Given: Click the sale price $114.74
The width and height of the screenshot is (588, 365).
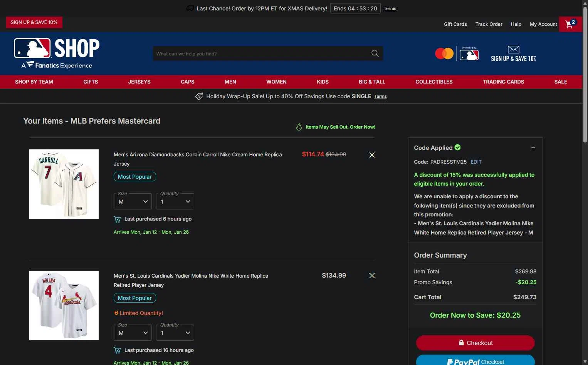Looking at the screenshot, I should point(313,154).
